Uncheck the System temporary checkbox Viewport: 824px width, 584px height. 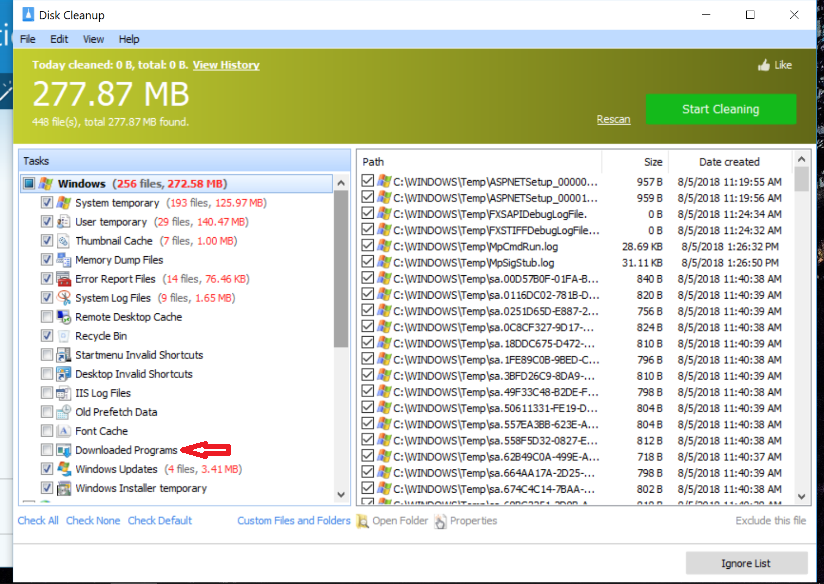tap(47, 203)
